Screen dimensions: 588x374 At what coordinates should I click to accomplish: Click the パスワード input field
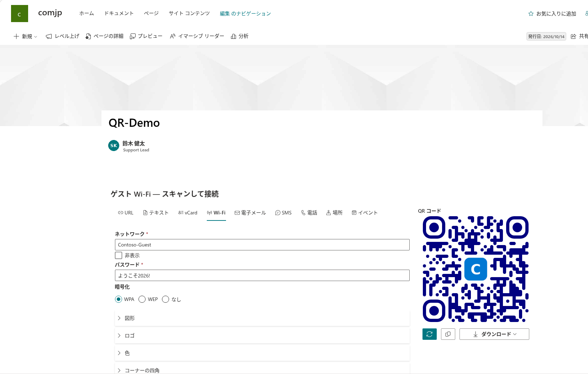coord(262,275)
